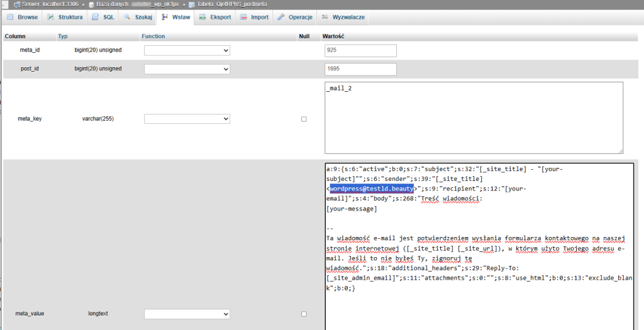
Task: Click the resize handle of meta_key textarea
Action: (x=621, y=151)
